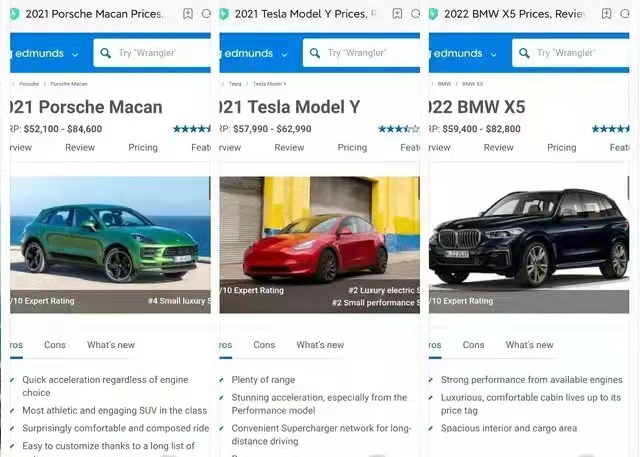The height and width of the screenshot is (457, 640).
Task: Select What's new tab for Porsche Macan
Action: point(111,345)
